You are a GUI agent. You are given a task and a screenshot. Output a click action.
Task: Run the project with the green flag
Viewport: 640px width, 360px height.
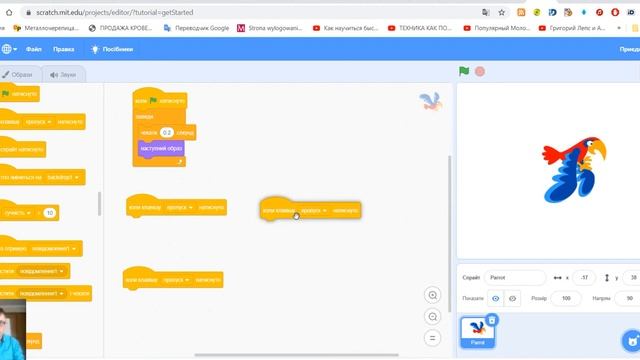464,71
